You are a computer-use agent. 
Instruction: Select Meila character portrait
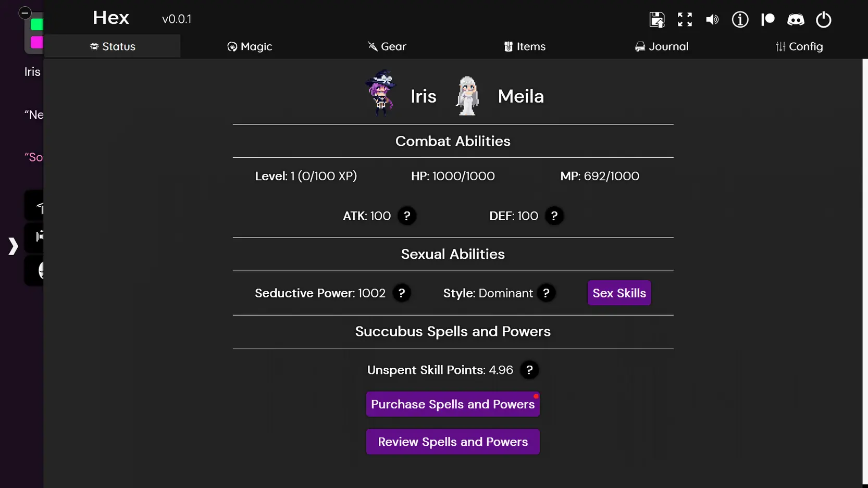coord(467,96)
